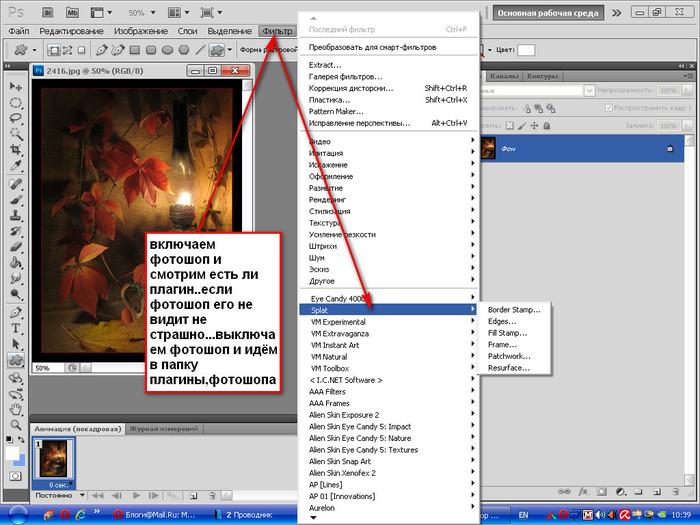The image size is (700, 525).
Task: Select the Clone Stamp tool
Action: [x=16, y=215]
